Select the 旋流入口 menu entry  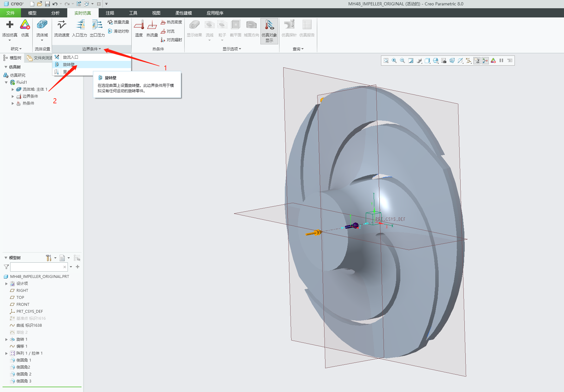pos(70,57)
